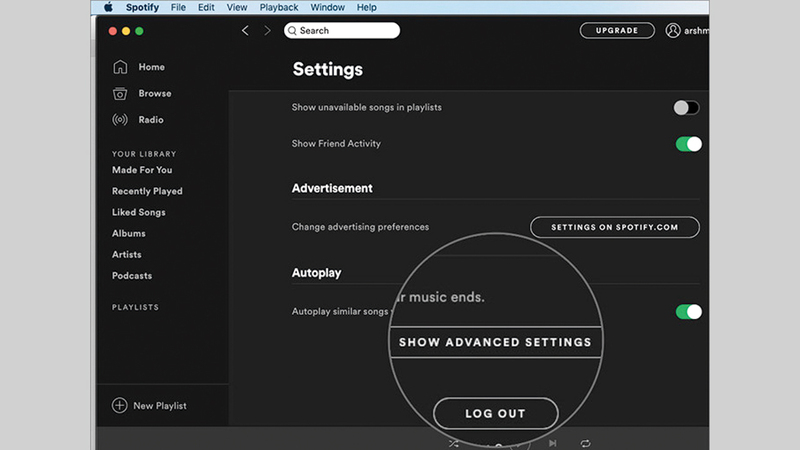The height and width of the screenshot is (450, 800).
Task: Click the Radio broadcast icon
Action: (x=120, y=120)
